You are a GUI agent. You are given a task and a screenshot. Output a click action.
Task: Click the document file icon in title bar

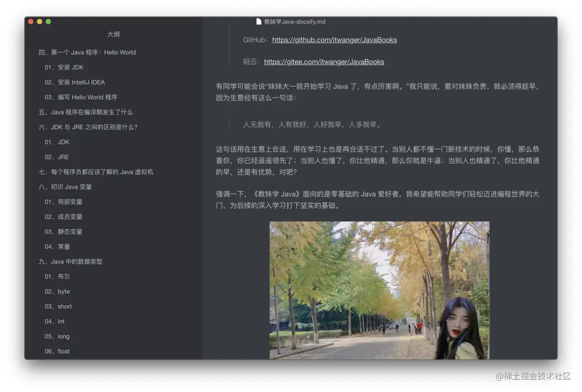coord(259,22)
